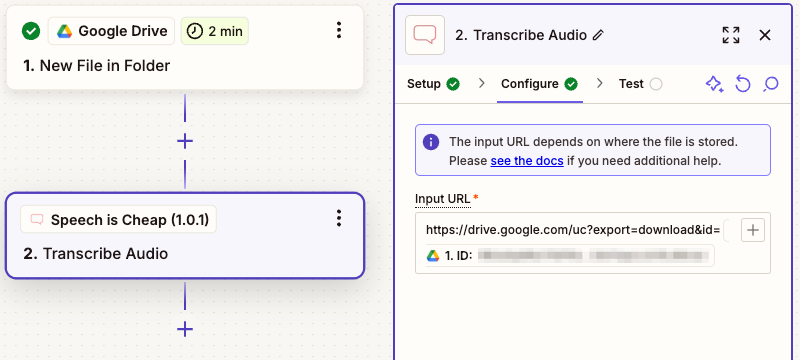Click Google Drive logo in step 1 badge
Viewport: 800px width, 360px height.
[64, 31]
